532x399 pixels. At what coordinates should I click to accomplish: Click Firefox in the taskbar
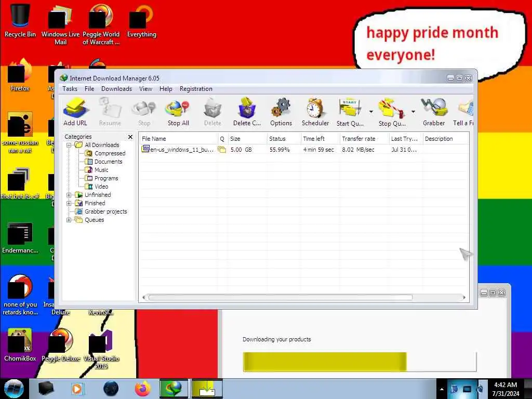point(143,389)
